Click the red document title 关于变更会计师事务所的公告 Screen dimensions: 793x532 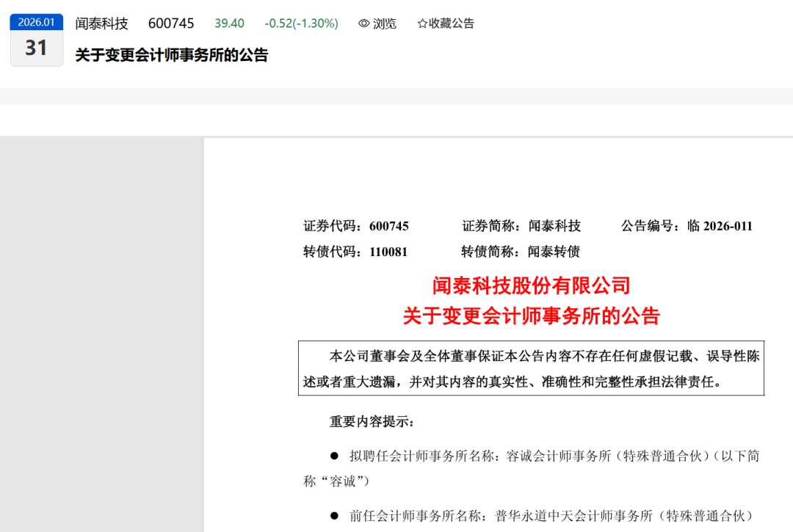point(531,316)
